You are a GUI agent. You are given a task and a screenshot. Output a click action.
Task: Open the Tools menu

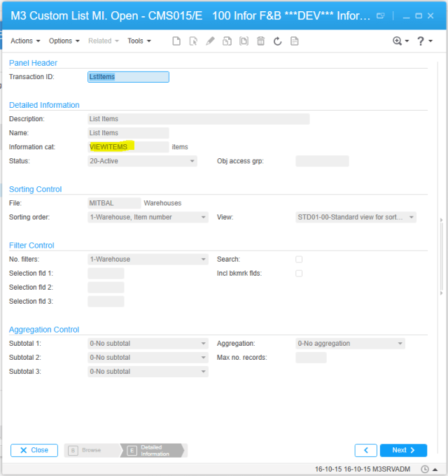(139, 41)
